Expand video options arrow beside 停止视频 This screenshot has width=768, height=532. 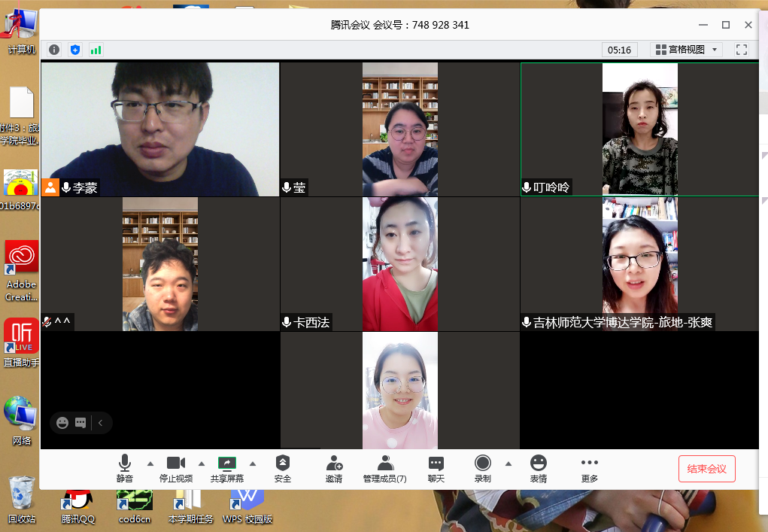click(x=201, y=464)
